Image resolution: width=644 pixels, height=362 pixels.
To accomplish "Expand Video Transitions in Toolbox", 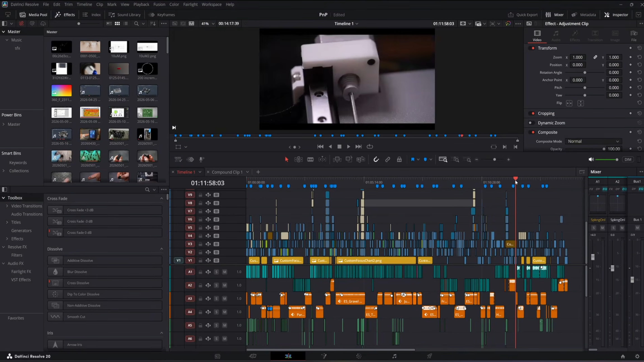I will pyautogui.click(x=7, y=206).
